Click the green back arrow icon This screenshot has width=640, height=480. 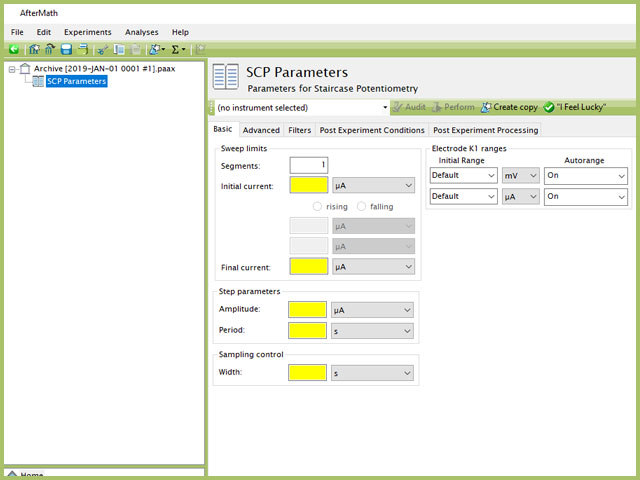(x=14, y=49)
